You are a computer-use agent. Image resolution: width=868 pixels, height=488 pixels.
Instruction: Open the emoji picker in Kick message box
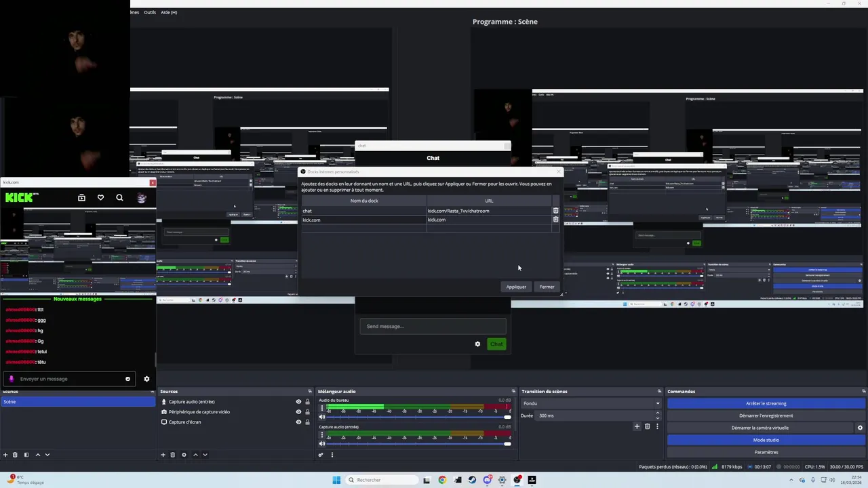pyautogui.click(x=127, y=379)
